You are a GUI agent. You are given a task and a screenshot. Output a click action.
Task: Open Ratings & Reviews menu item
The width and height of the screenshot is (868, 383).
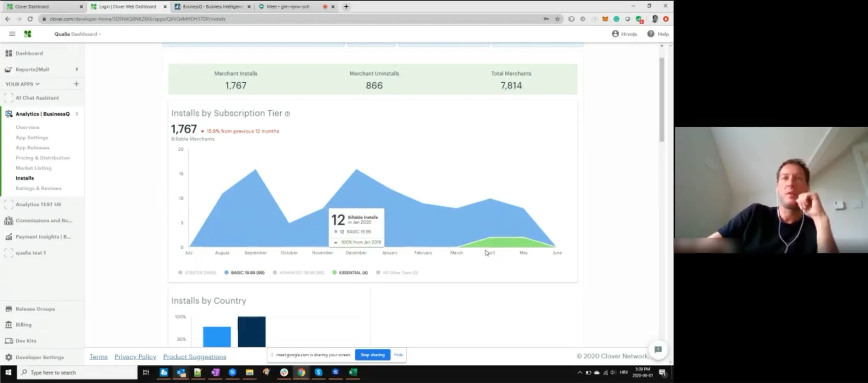tap(38, 188)
